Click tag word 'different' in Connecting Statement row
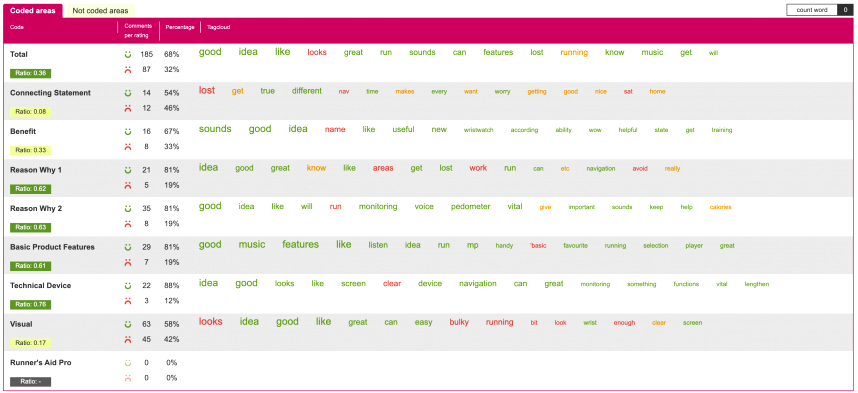Screen dimensions: 858x393 point(307,91)
